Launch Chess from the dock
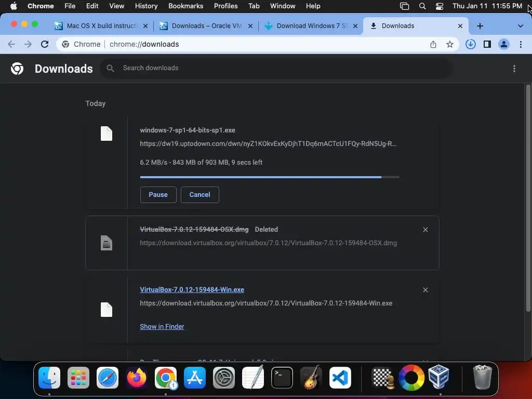This screenshot has height=399, width=532. [383, 378]
